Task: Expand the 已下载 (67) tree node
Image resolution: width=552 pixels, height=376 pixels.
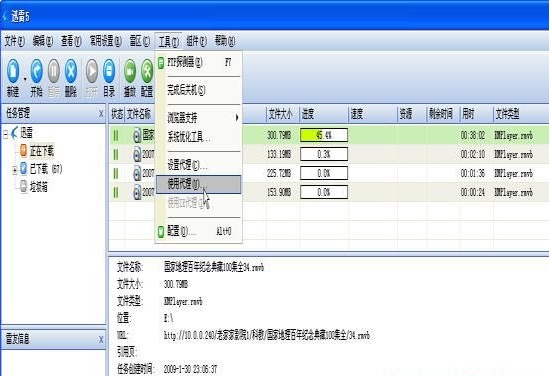Action: (14, 170)
